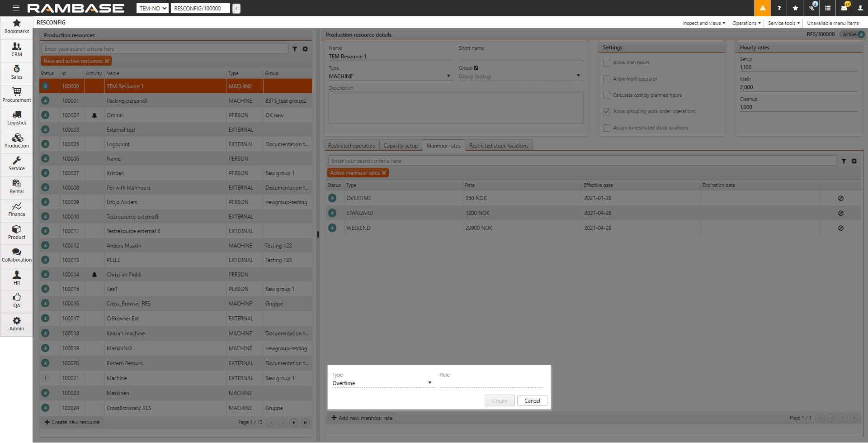Viewport: 868px width, 443px height.
Task: Open the TEM-NO company selector
Action: [x=152, y=8]
